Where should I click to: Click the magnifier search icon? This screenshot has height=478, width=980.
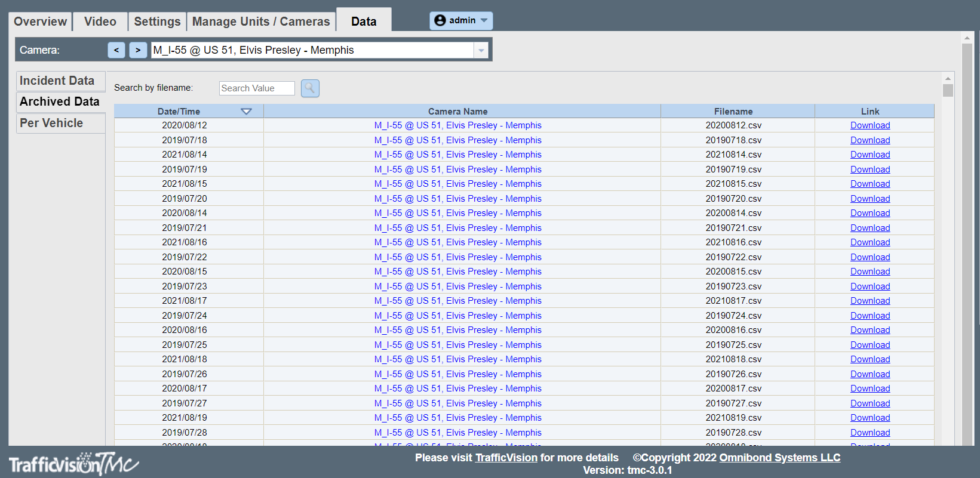pyautogui.click(x=310, y=88)
